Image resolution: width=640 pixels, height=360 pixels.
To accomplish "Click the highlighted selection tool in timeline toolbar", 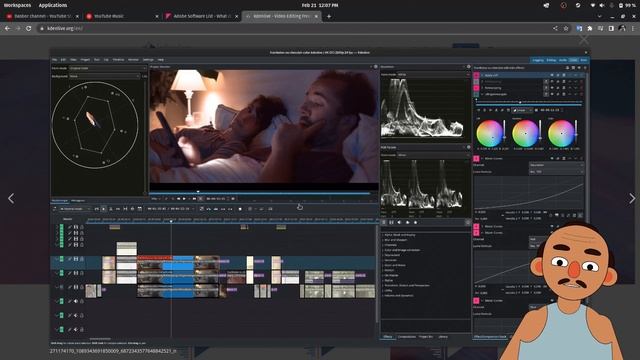I will pyautogui.click(x=104, y=209).
